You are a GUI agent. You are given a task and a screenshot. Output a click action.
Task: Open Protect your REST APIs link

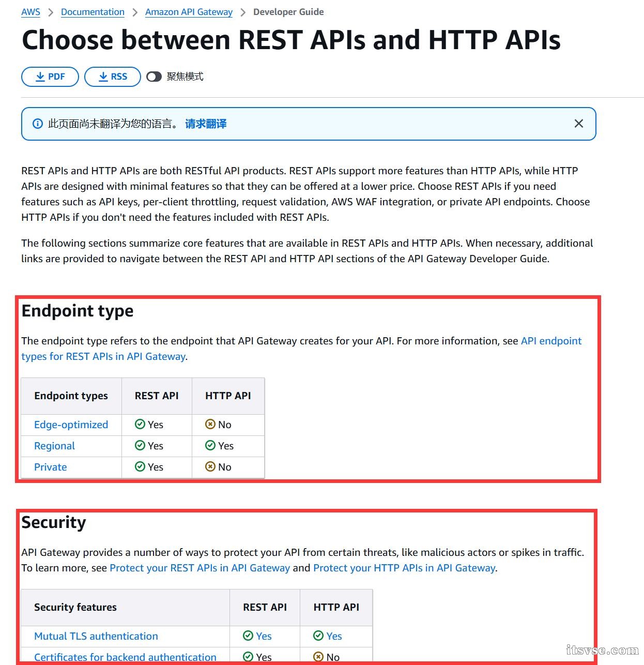[200, 568]
